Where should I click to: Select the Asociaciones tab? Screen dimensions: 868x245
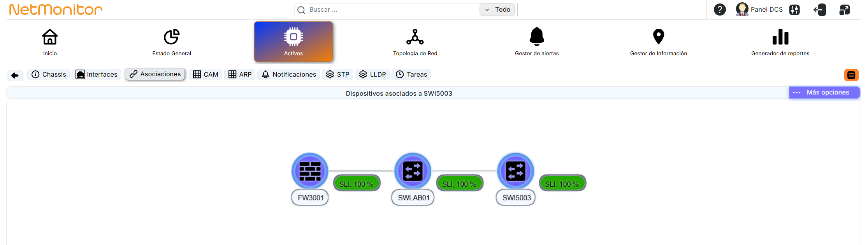tap(155, 74)
